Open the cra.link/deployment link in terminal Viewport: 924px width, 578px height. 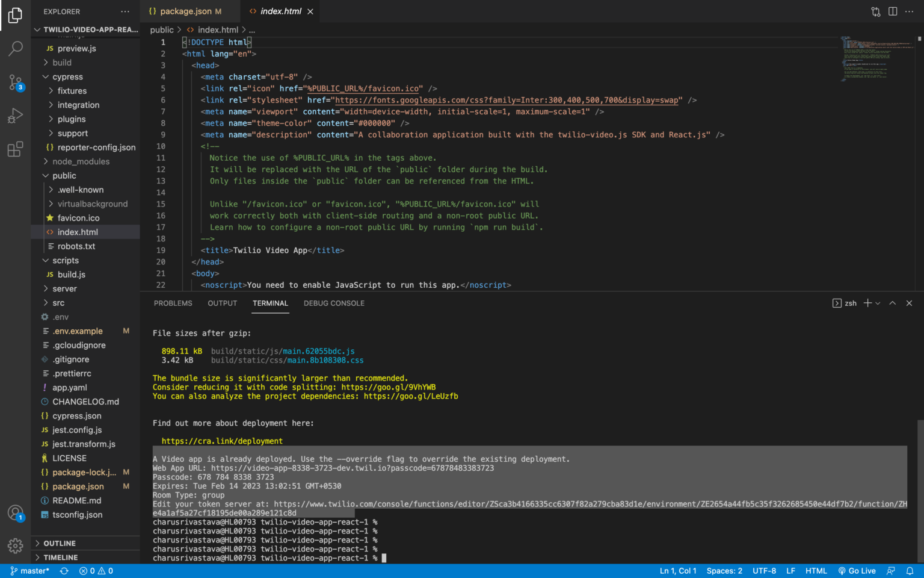[221, 441]
